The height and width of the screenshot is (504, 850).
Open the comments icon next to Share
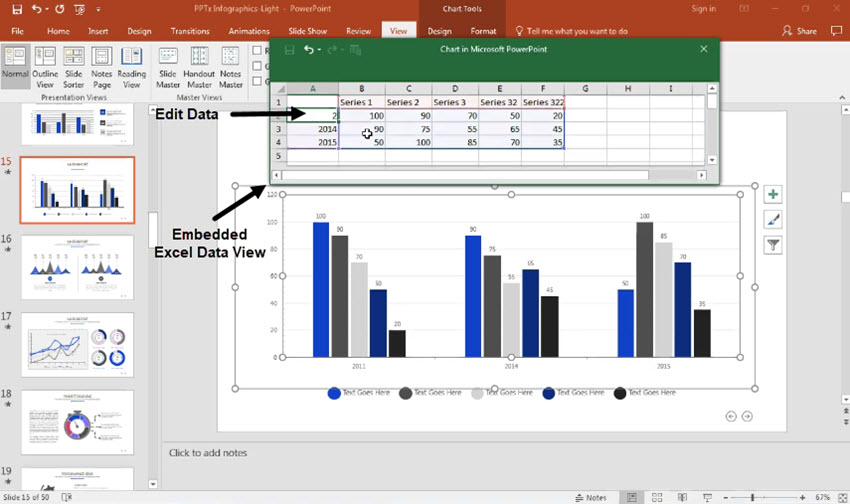coord(836,31)
